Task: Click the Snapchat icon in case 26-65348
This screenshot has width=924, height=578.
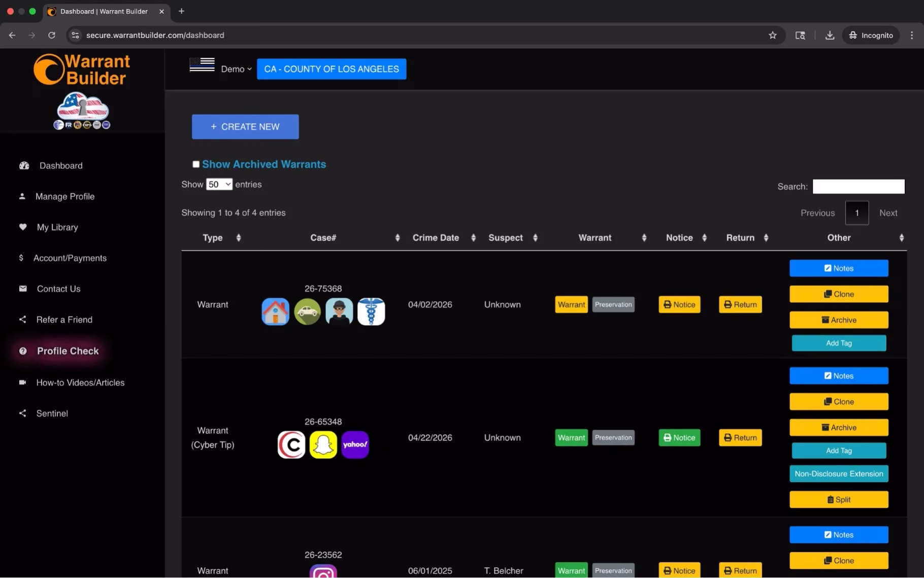Action: (323, 444)
